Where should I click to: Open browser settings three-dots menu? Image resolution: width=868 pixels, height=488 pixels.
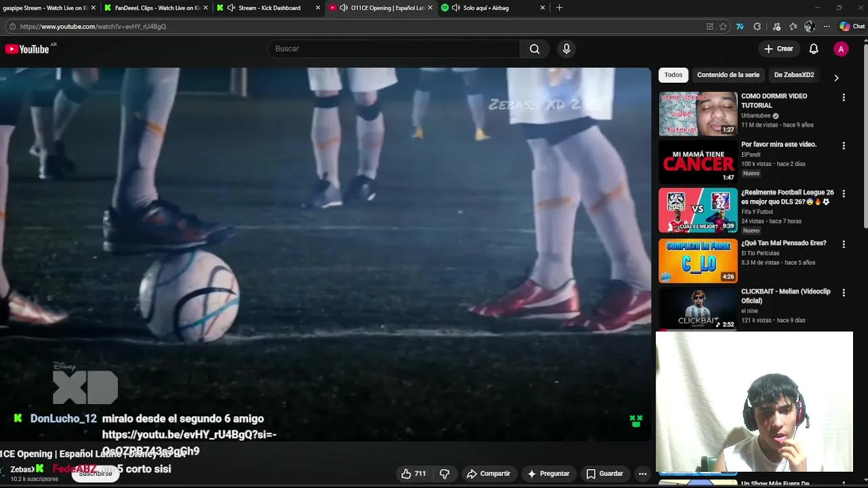tap(827, 26)
